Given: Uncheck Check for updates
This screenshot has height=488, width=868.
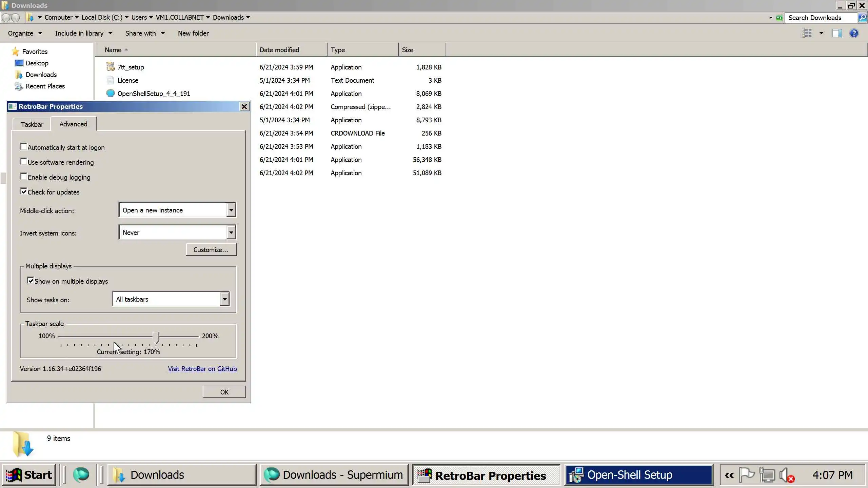Looking at the screenshot, I should coord(24,191).
